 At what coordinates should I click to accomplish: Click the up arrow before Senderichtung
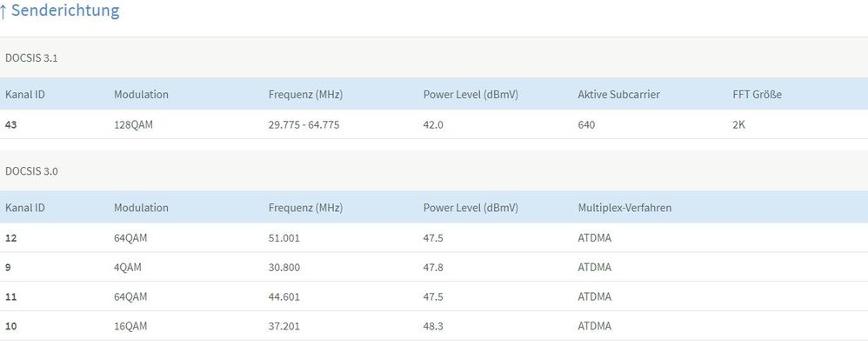(3, 11)
